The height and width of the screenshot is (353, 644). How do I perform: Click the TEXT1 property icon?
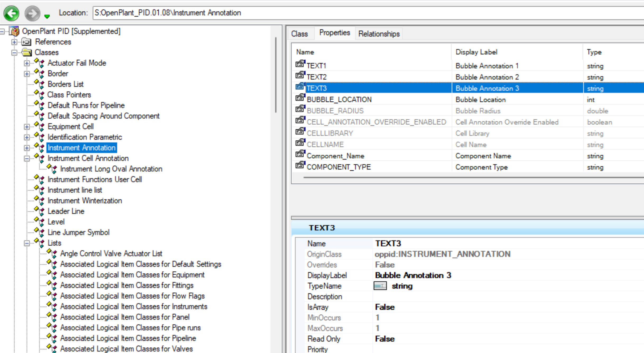pyautogui.click(x=300, y=64)
